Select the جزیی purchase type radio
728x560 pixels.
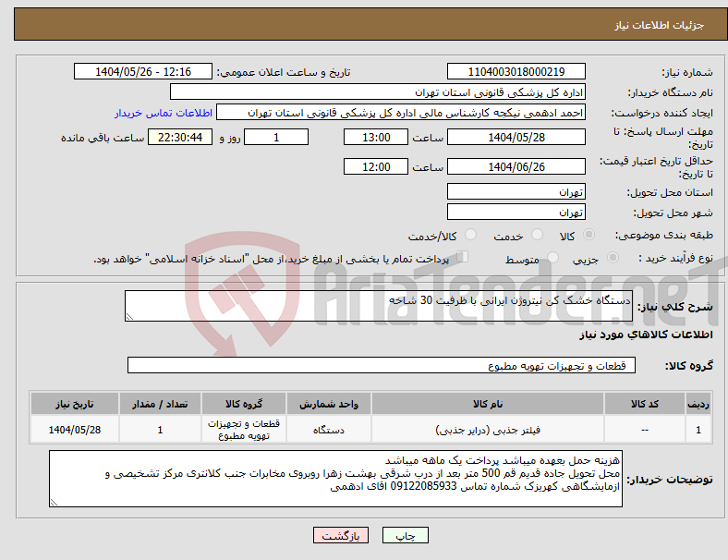pyautogui.click(x=613, y=257)
